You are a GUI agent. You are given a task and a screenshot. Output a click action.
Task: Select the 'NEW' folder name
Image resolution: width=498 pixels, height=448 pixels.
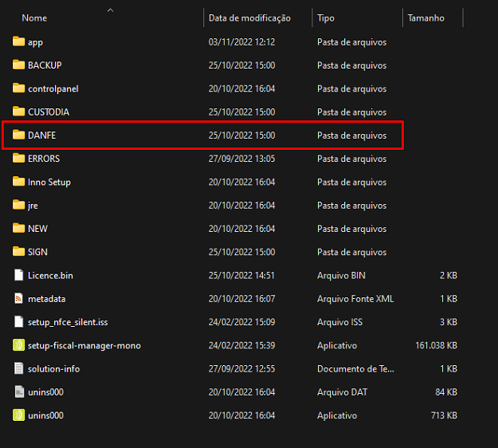click(37, 229)
